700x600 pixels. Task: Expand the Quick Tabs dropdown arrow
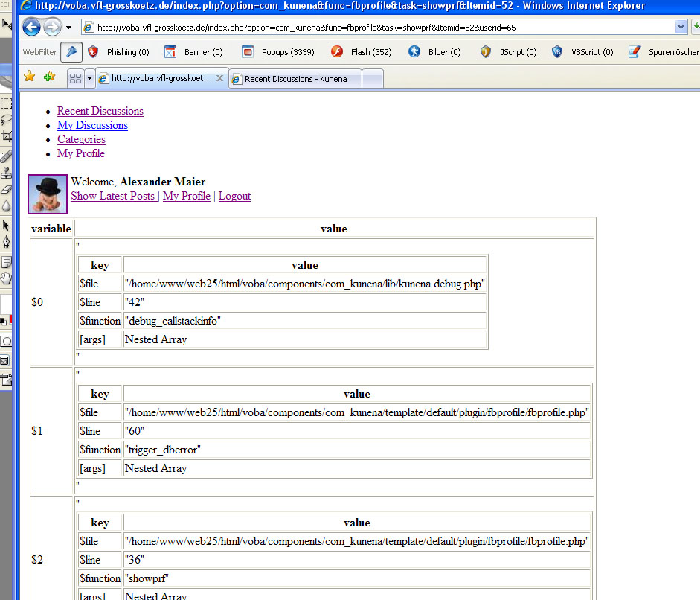(x=89, y=78)
